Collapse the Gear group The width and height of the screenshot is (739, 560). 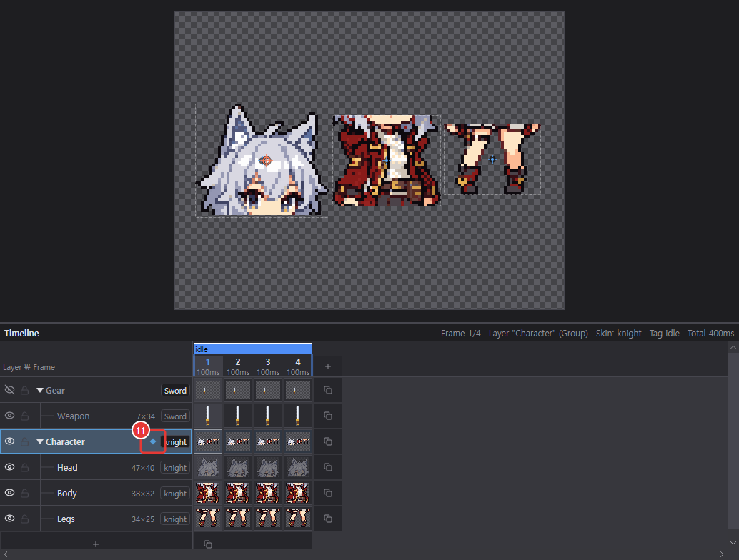40,391
